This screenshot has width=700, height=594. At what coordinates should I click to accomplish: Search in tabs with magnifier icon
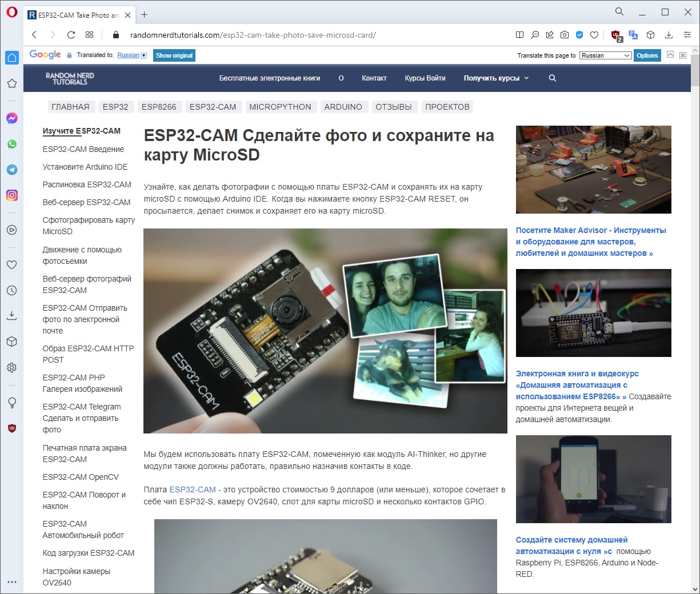619,11
